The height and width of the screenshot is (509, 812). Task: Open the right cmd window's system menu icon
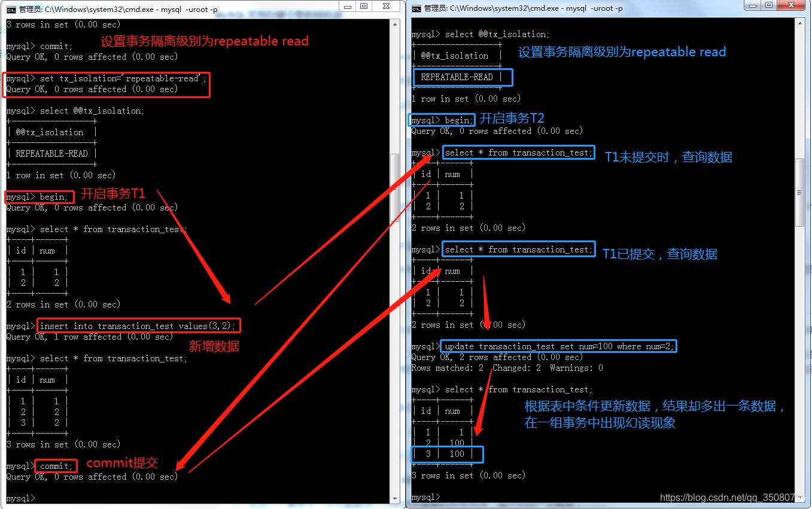pyautogui.click(x=416, y=8)
